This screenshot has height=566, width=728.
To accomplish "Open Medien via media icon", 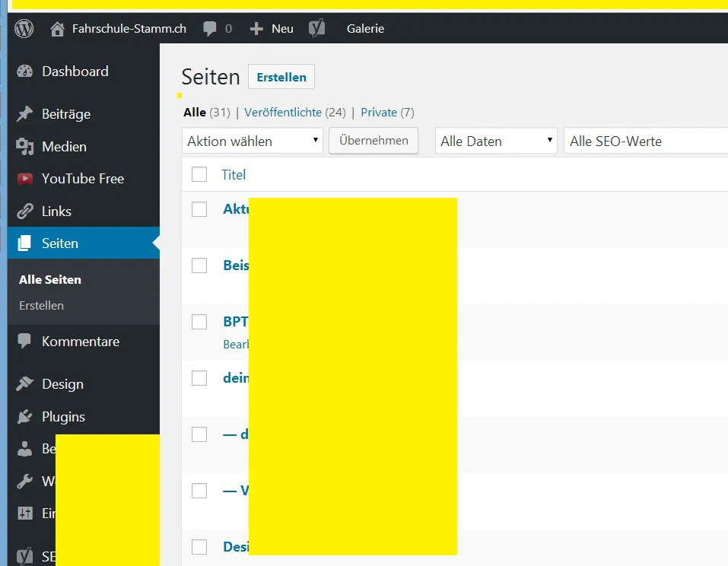I will point(24,146).
